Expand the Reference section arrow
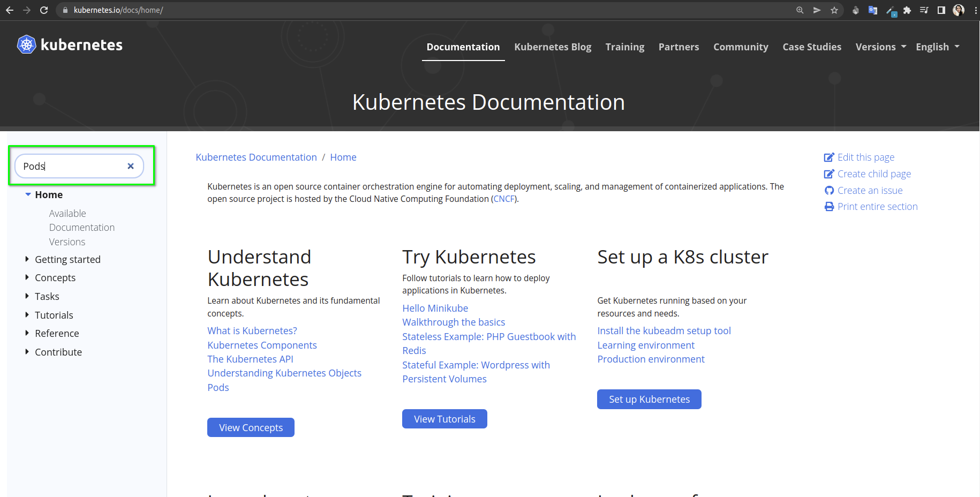 point(27,333)
